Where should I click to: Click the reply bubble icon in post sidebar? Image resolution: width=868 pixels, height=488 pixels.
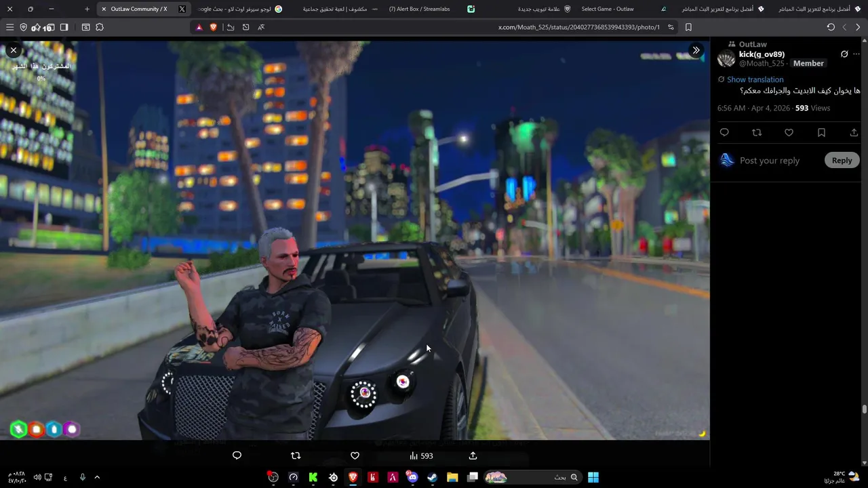724,133
